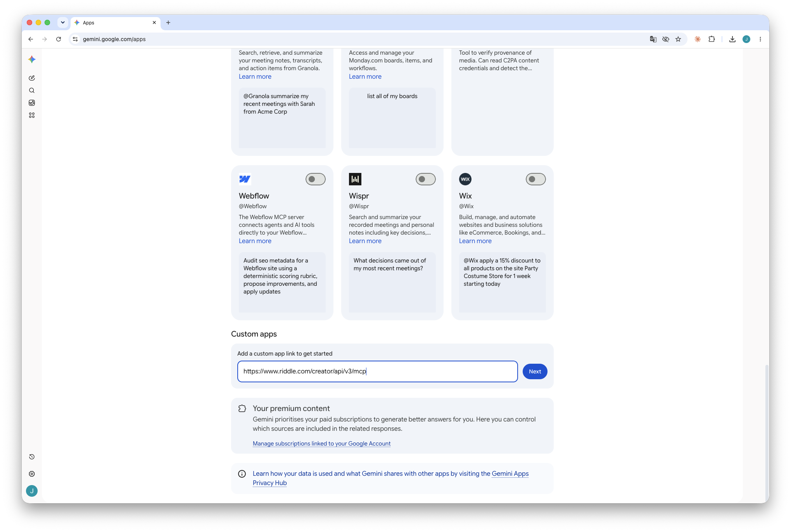The image size is (791, 532).
Task: Open the settings gear in sidebar
Action: 32,474
